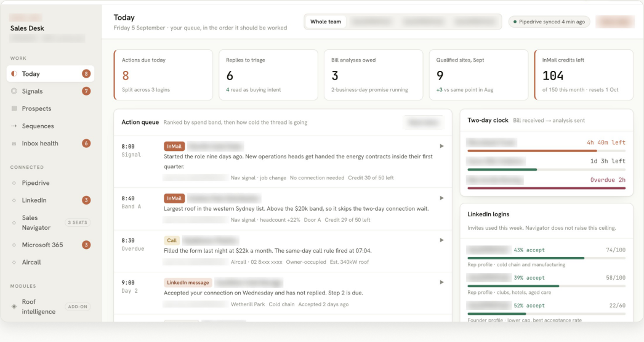Image resolution: width=644 pixels, height=342 pixels.
Task: Click the Pipedrive synced 4 min ago pill
Action: click(549, 22)
